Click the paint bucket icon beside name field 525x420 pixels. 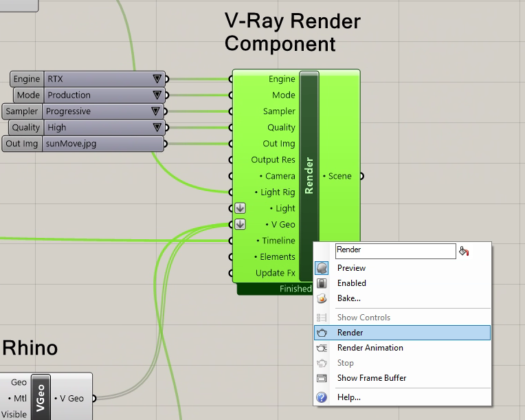(x=464, y=252)
